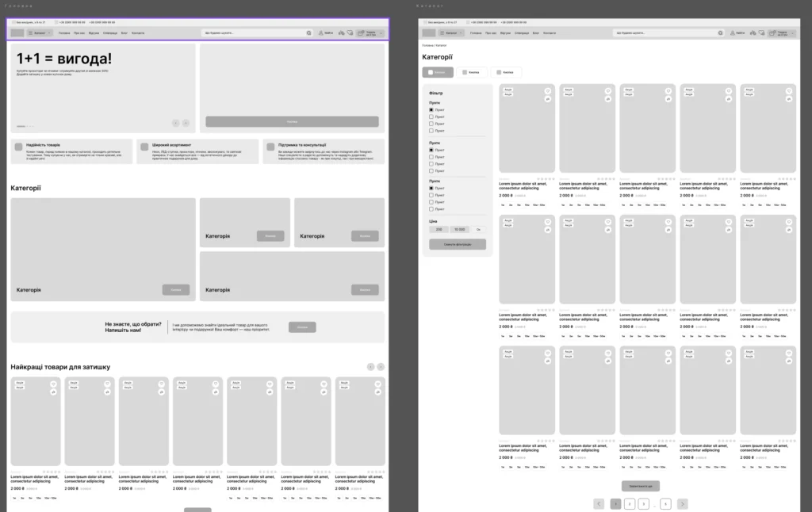Click icon beside 'Підтримка та консультації' feature
The image size is (812, 512).
pos(270,147)
